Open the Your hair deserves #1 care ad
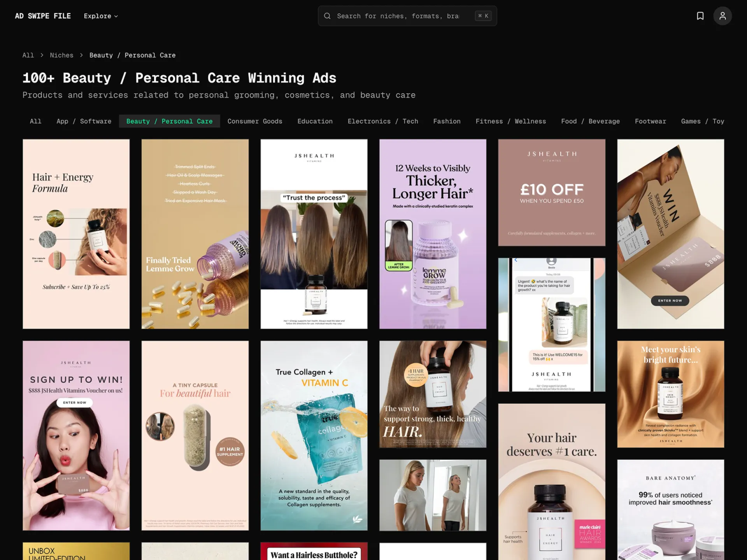747x560 pixels. (x=552, y=482)
